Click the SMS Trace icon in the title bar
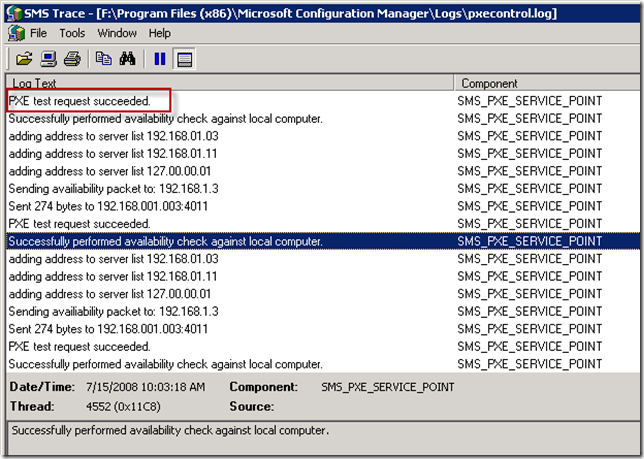644x459 pixels. [14, 13]
